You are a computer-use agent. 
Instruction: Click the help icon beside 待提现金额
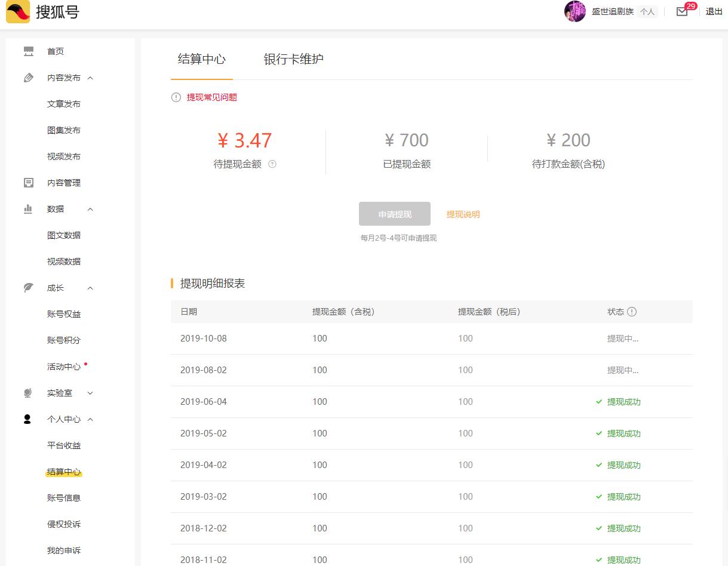click(x=272, y=164)
